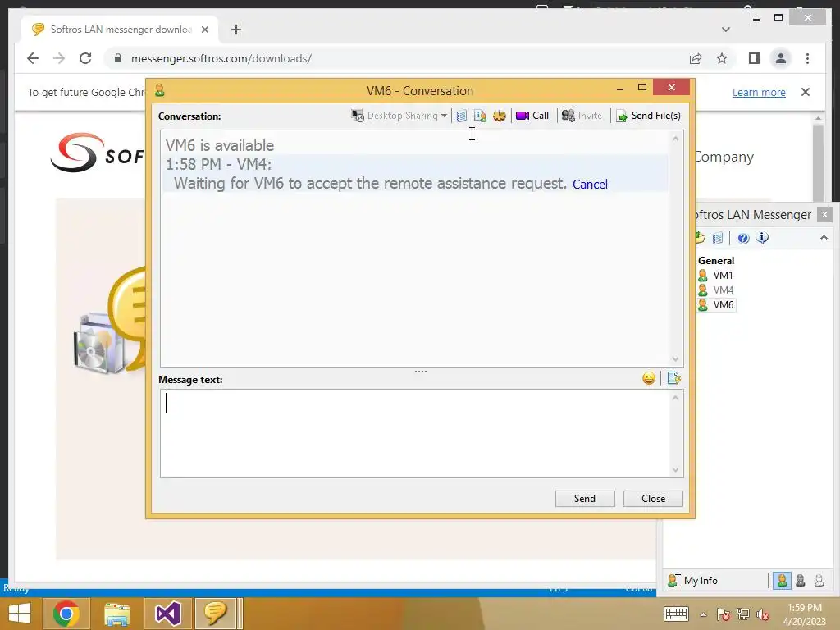Viewport: 840px width, 630px height.
Task: Click the network tray icon
Action: tap(743, 614)
